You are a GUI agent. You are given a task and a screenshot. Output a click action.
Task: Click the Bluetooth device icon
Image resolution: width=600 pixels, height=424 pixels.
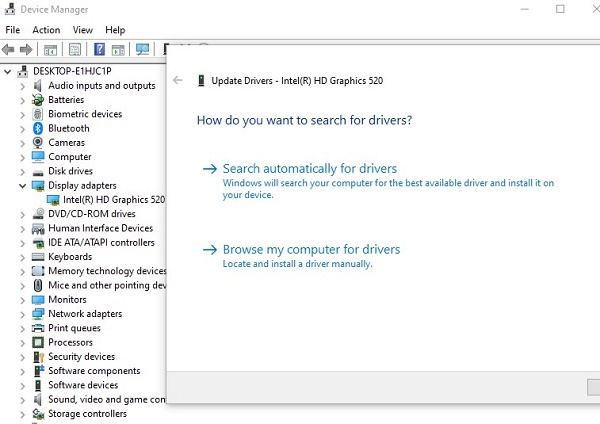[38, 128]
